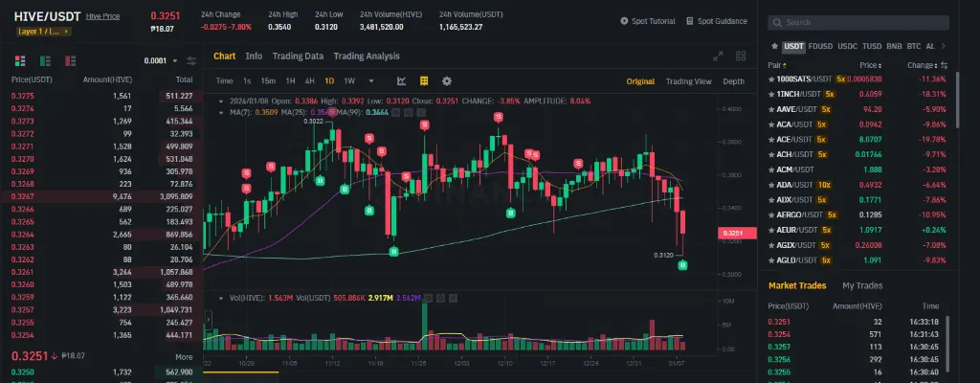Open chart settings gear icon
The image size is (980, 383).
446,81
